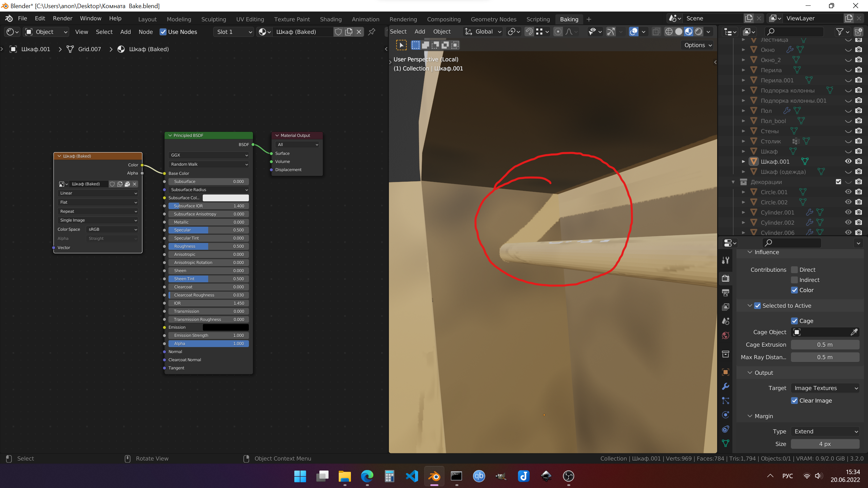Open the World properties tab
This screenshot has height=488, width=868.
coord(726,335)
